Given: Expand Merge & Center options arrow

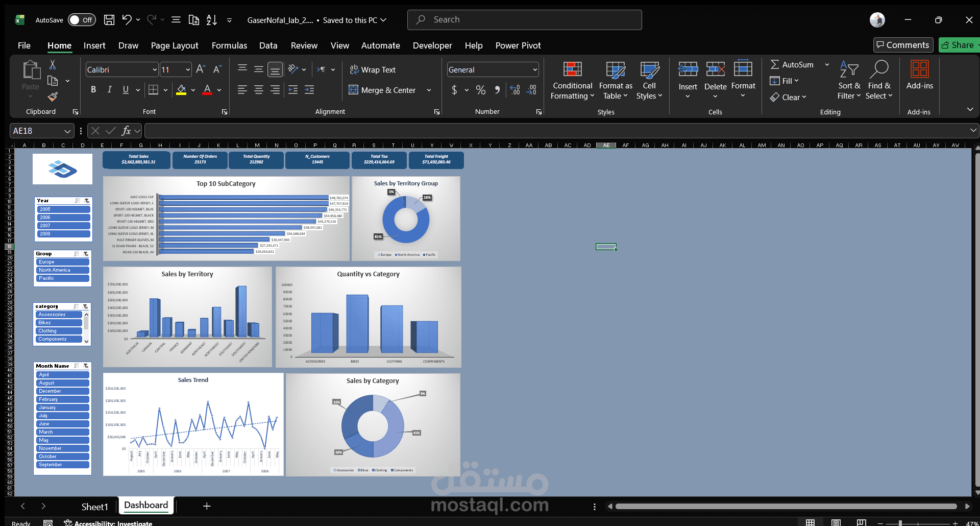Looking at the screenshot, I should 429,90.
